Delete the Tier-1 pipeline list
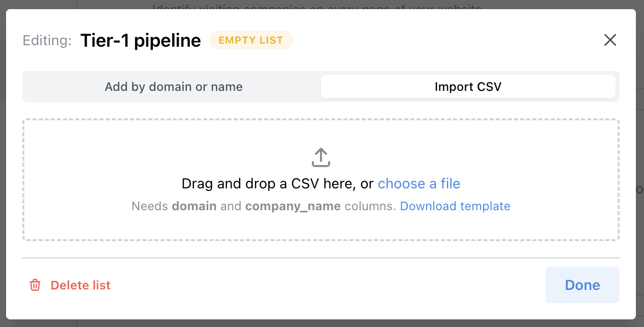The width and height of the screenshot is (644, 327). click(80, 285)
